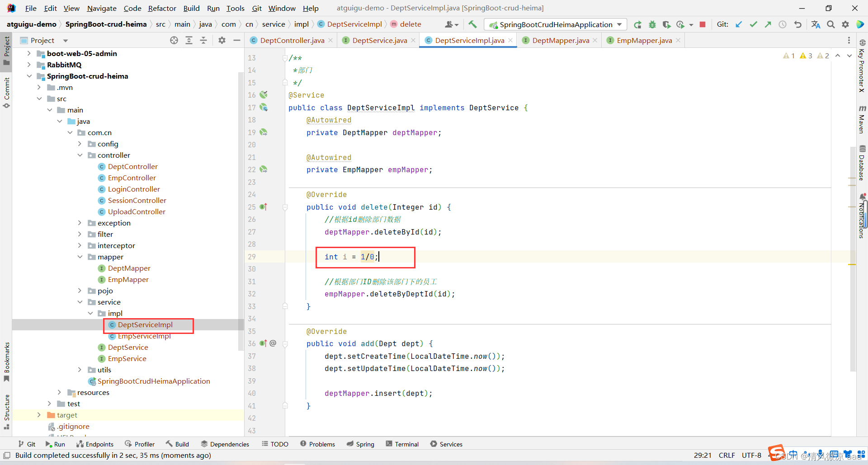Toggle Key Promoter X panel
The image size is (868, 465).
coord(862,66)
